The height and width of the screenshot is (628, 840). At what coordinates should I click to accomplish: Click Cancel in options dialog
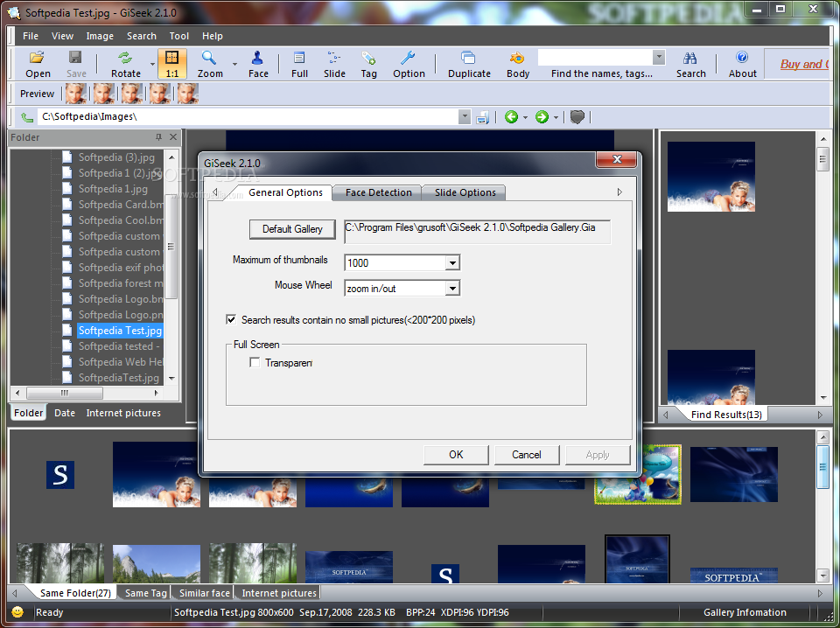click(x=527, y=455)
